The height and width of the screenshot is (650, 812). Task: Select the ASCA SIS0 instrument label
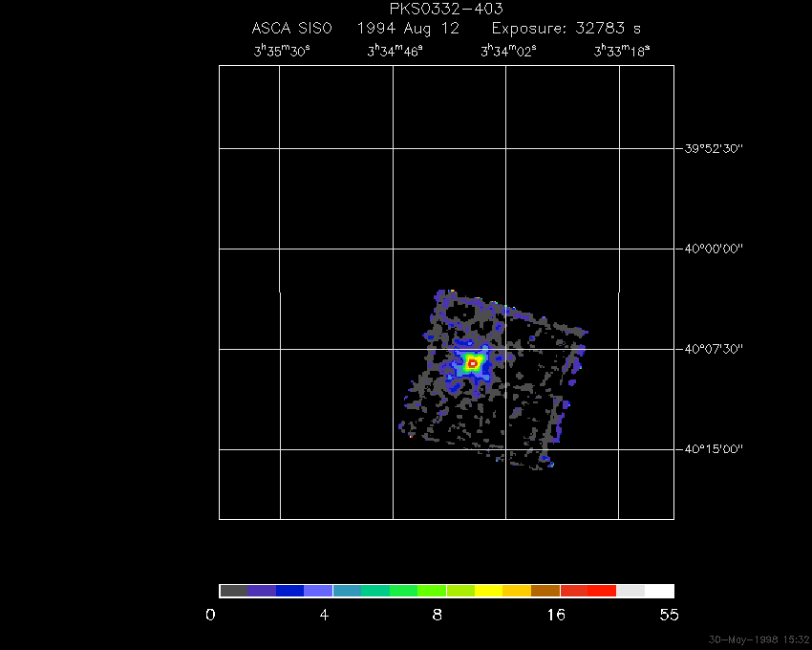point(291,28)
